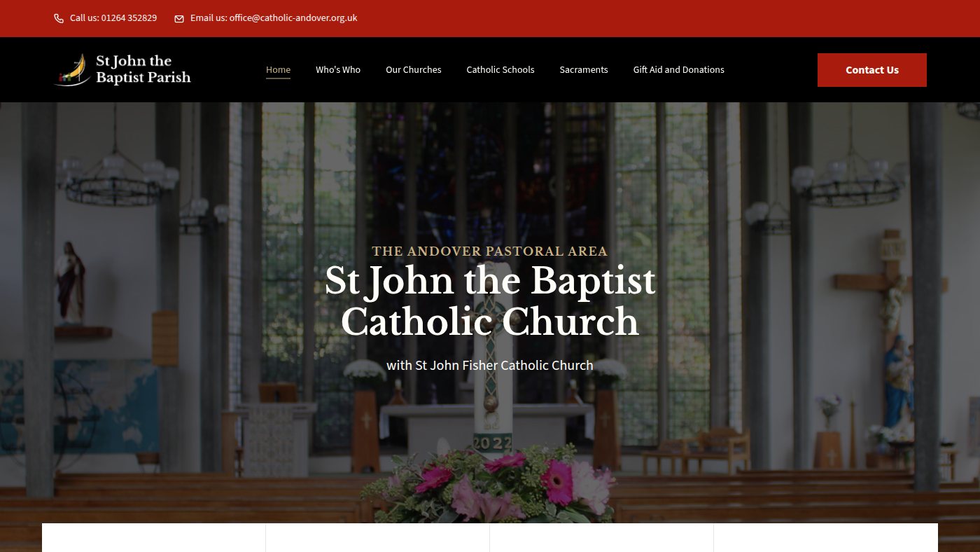The image size is (980, 552).
Task: Open the Who's Who menu
Action: click(338, 69)
